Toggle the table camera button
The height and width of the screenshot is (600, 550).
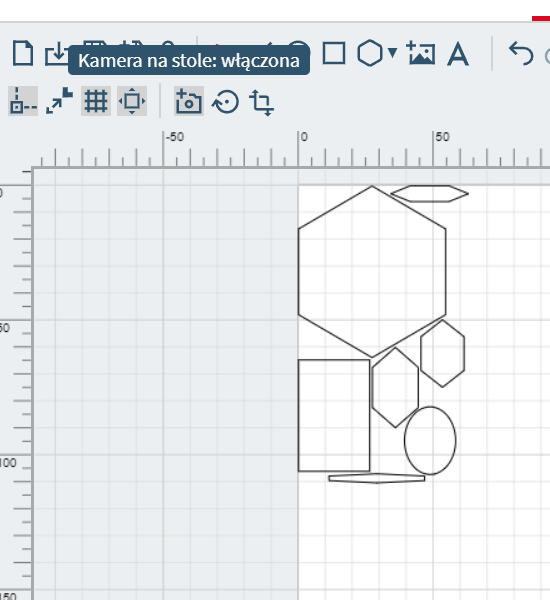coord(189,101)
